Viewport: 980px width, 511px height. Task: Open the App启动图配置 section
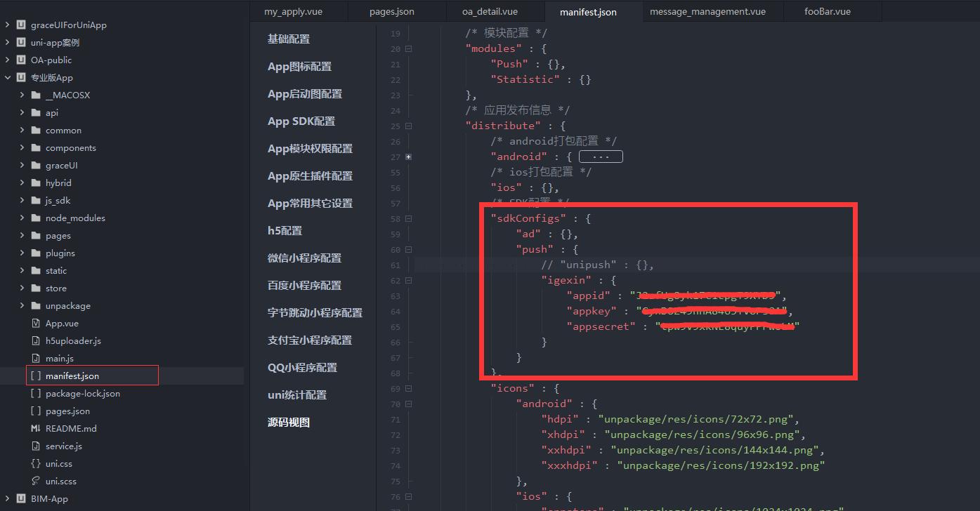pos(305,94)
